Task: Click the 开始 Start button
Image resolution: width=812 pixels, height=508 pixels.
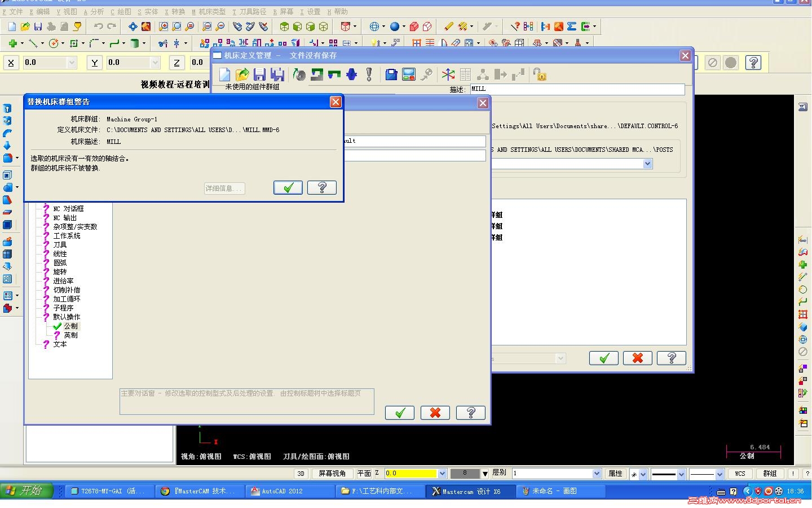Action: click(27, 491)
